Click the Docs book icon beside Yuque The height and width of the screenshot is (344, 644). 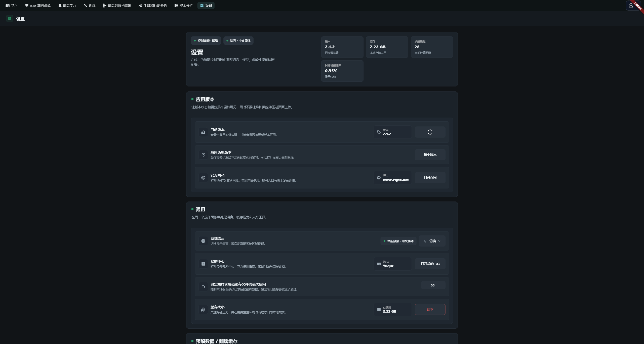click(379, 264)
